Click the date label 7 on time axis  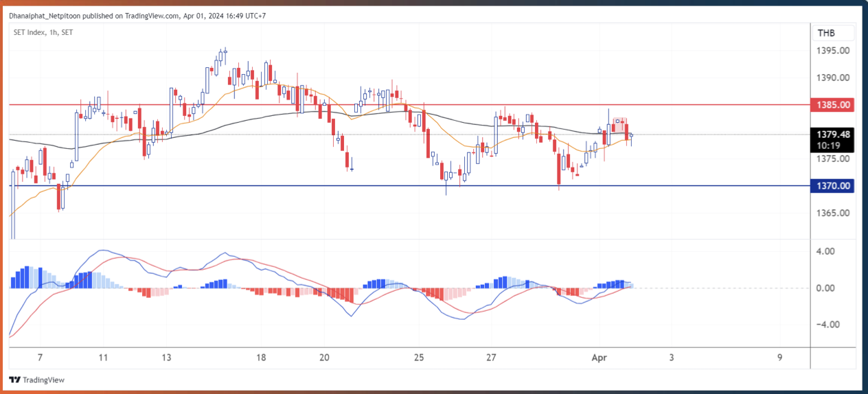41,358
